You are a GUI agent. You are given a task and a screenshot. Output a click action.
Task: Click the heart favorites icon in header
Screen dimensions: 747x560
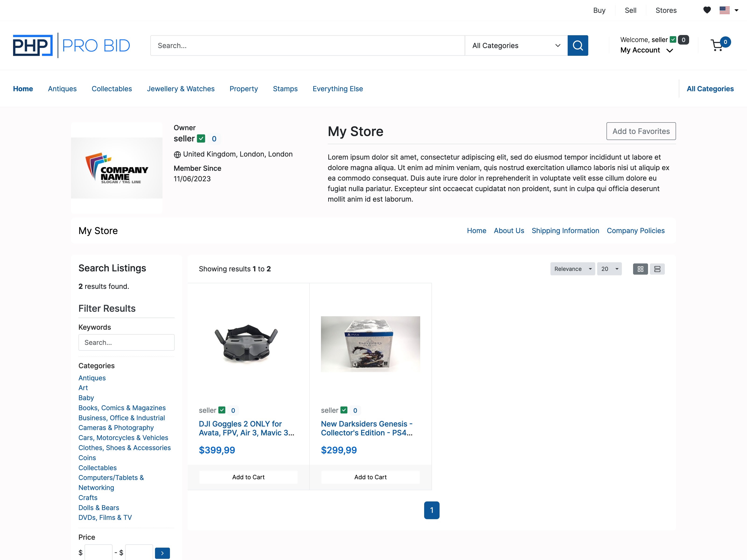[707, 10]
